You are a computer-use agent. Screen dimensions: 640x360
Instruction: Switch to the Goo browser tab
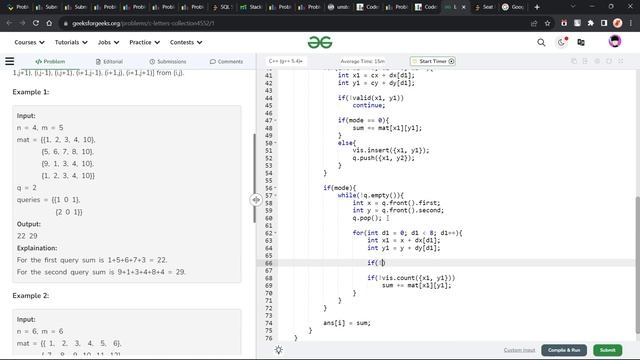point(513,7)
